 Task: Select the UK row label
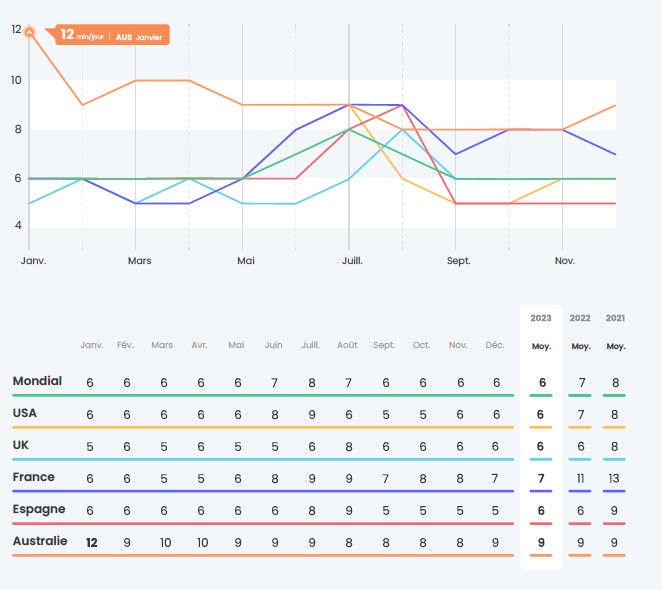tap(21, 445)
